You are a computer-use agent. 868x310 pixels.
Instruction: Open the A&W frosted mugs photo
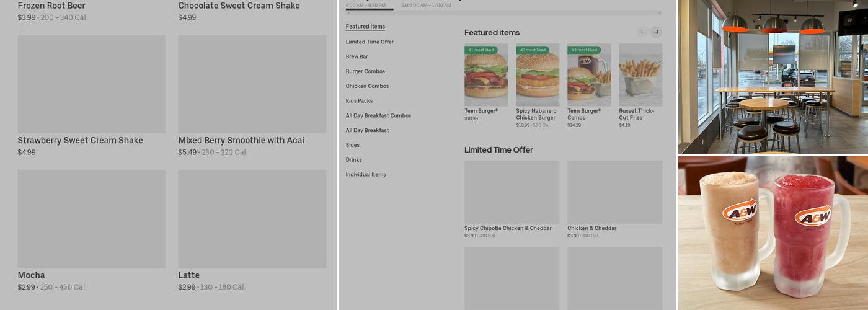click(x=773, y=233)
